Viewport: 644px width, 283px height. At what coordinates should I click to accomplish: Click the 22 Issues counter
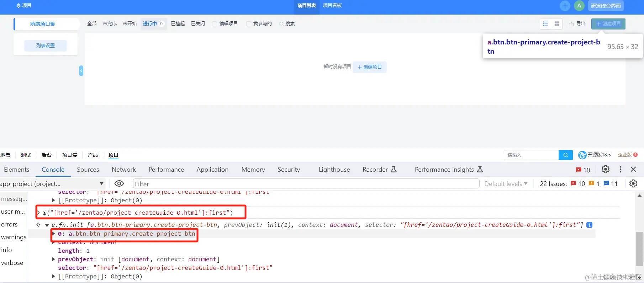579,184
